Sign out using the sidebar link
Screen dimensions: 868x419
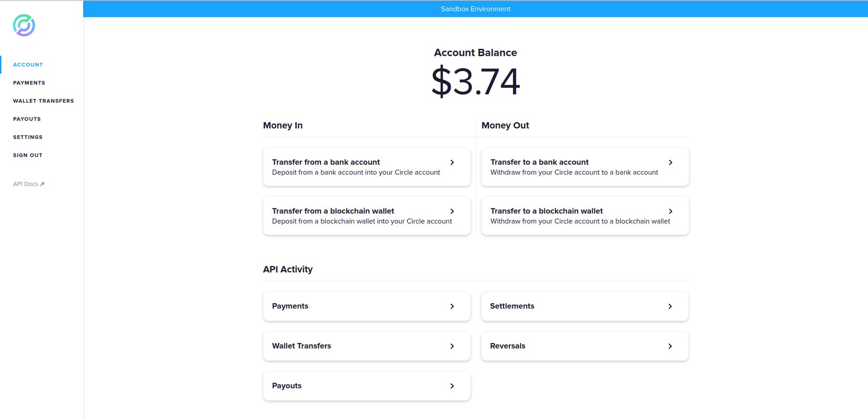pyautogui.click(x=28, y=155)
